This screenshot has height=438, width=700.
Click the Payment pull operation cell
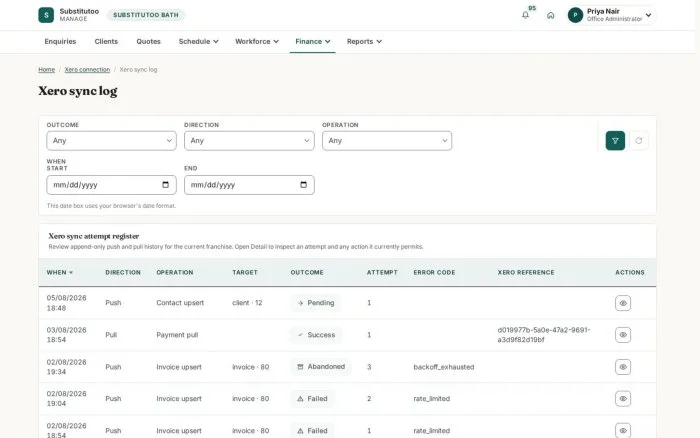177,335
